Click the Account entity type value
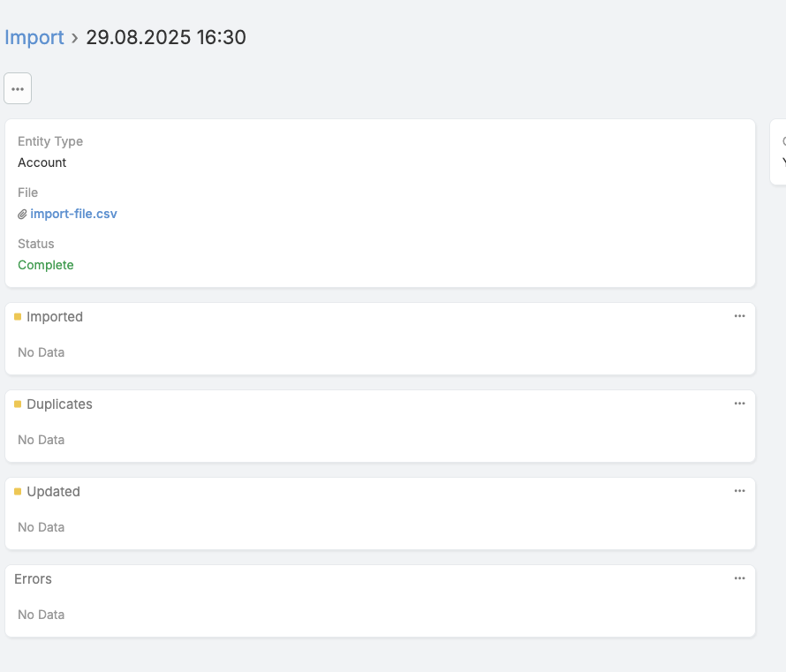Image resolution: width=786 pixels, height=672 pixels. (x=42, y=162)
